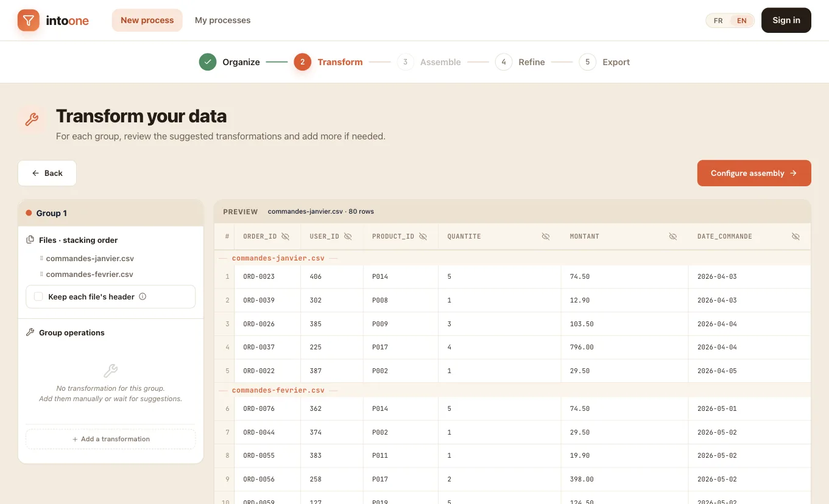829x504 pixels.
Task: Click the drag handle of commandes-fevrier.csv
Action: click(x=41, y=275)
